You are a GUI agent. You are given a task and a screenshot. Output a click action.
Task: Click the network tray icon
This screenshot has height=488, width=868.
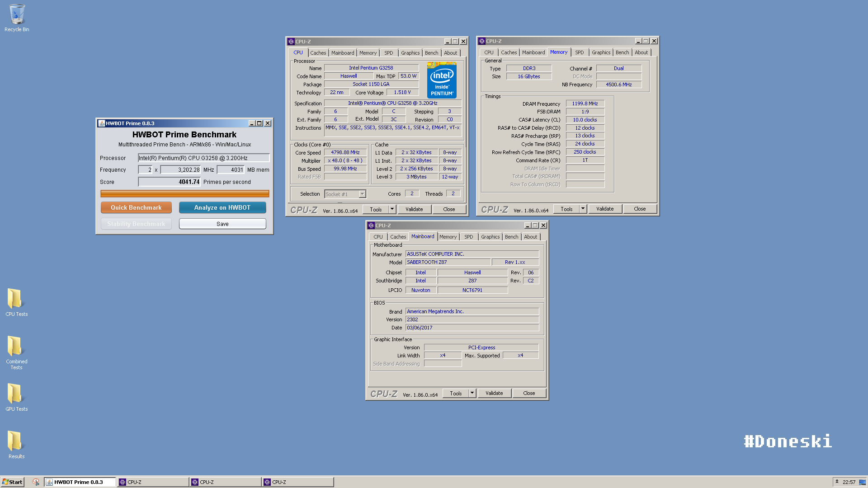[x=862, y=482]
